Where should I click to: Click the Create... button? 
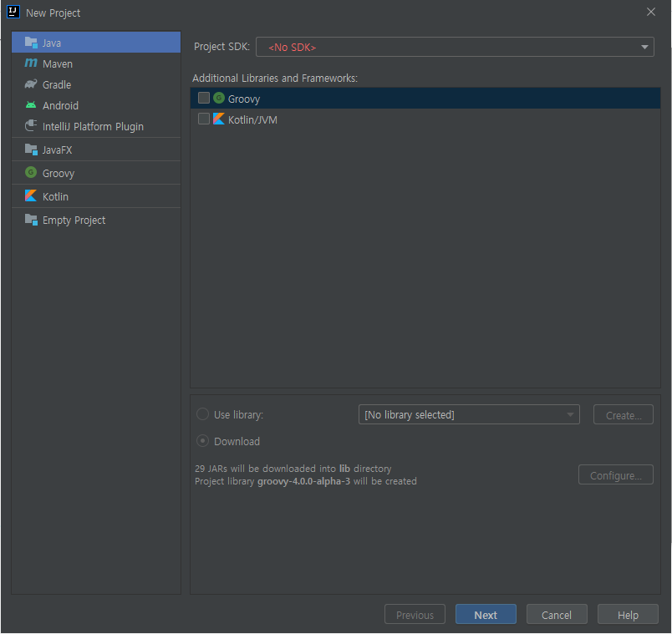624,414
